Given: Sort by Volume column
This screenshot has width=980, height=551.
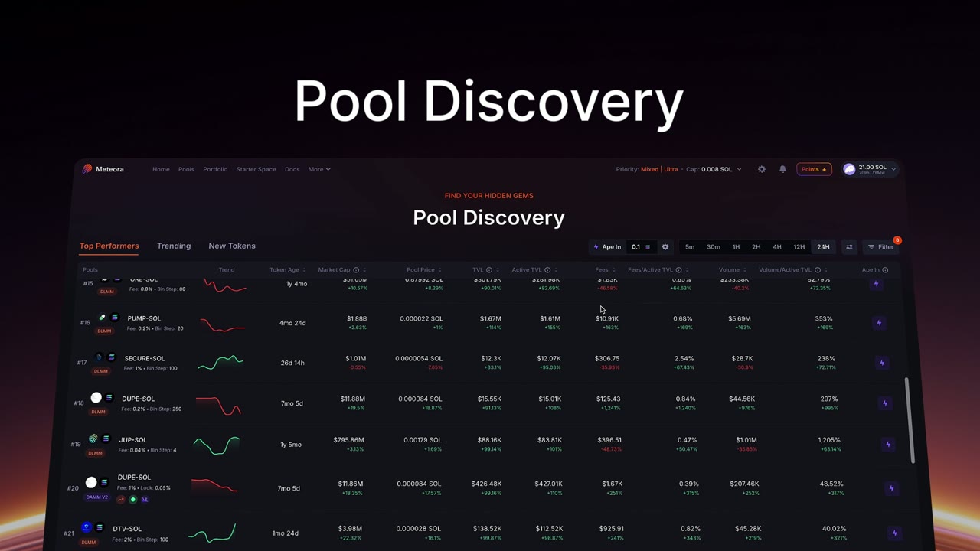Looking at the screenshot, I should pos(732,270).
